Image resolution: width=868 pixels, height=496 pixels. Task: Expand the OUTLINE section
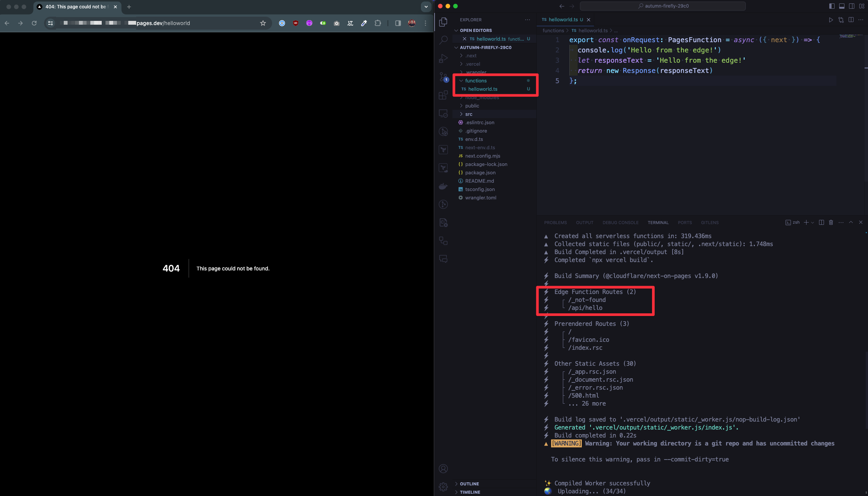469,484
